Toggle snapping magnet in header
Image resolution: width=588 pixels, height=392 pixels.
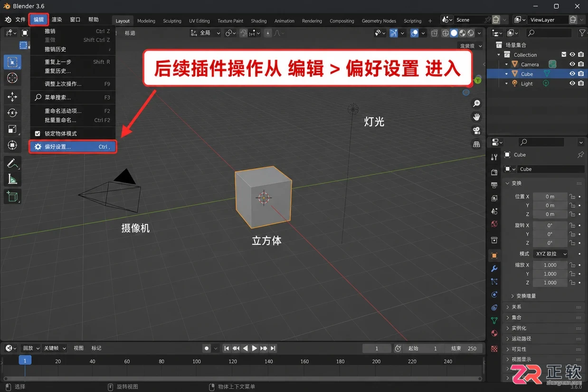click(244, 33)
